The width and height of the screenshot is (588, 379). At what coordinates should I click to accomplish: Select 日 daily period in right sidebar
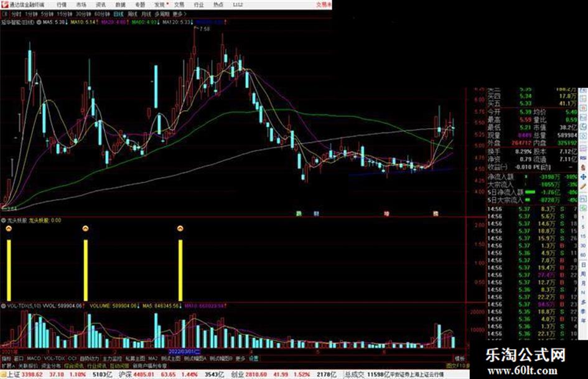[583, 265]
